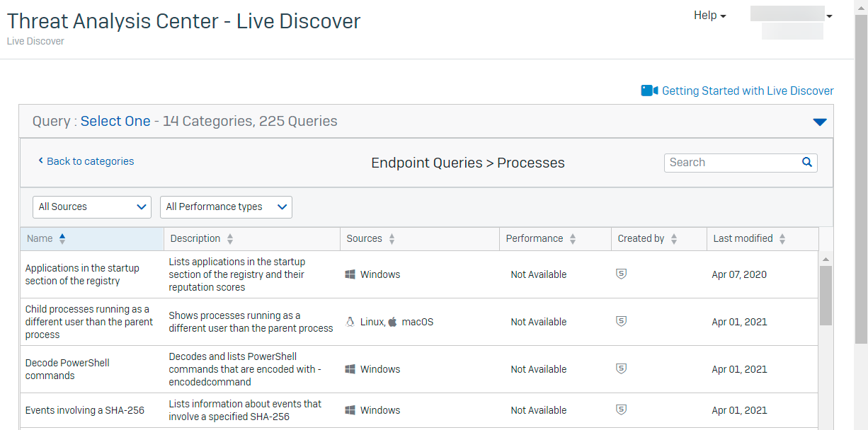Click Sophos shield icon in Events SHA-256 row
Screen dimensions: 868x430
pos(621,409)
